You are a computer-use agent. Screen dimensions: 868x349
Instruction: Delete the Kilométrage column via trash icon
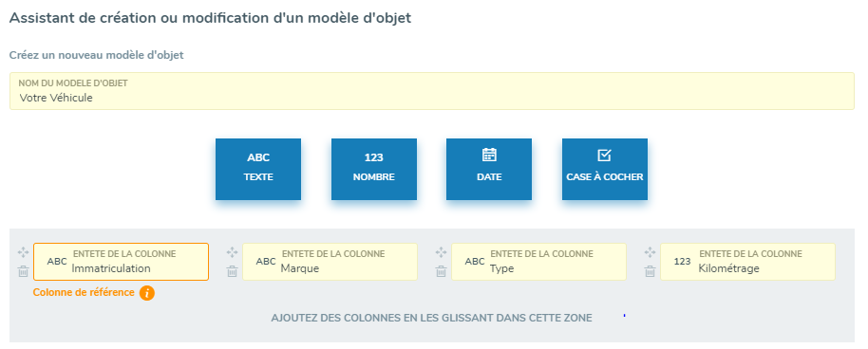(650, 271)
